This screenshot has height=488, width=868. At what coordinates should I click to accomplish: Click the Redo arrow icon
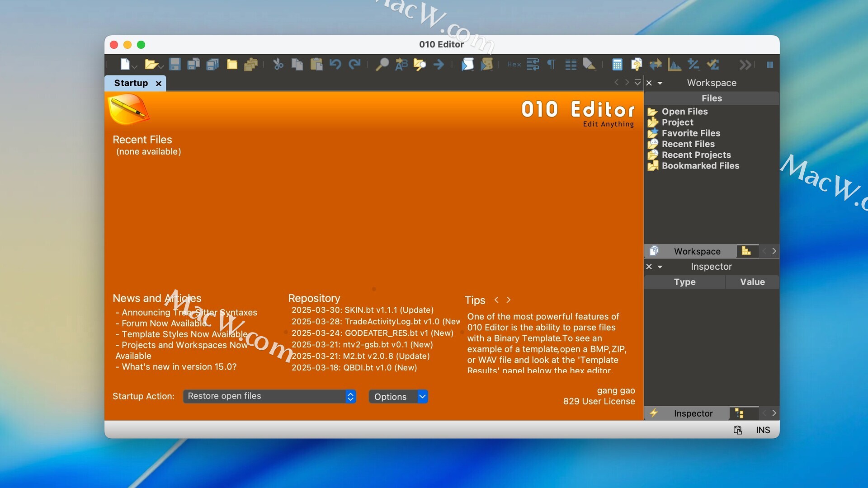[x=354, y=65]
